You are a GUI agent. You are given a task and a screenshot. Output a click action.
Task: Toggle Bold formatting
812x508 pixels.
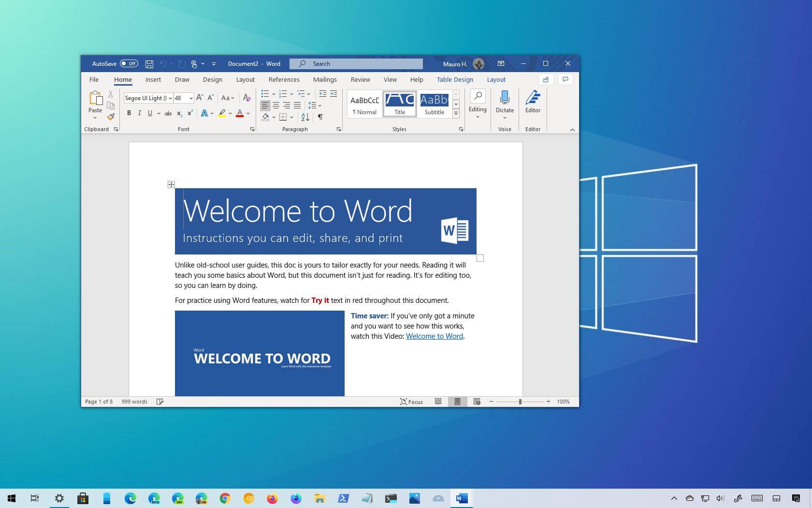click(129, 113)
